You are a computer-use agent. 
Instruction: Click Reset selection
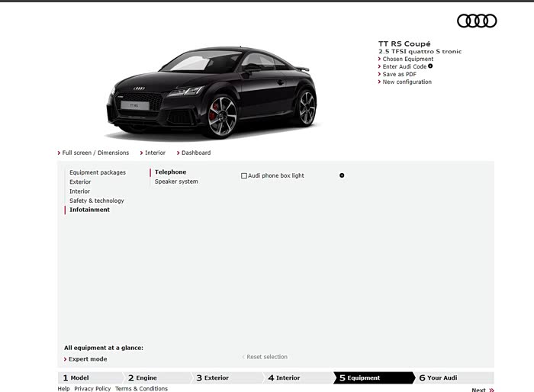(266, 357)
